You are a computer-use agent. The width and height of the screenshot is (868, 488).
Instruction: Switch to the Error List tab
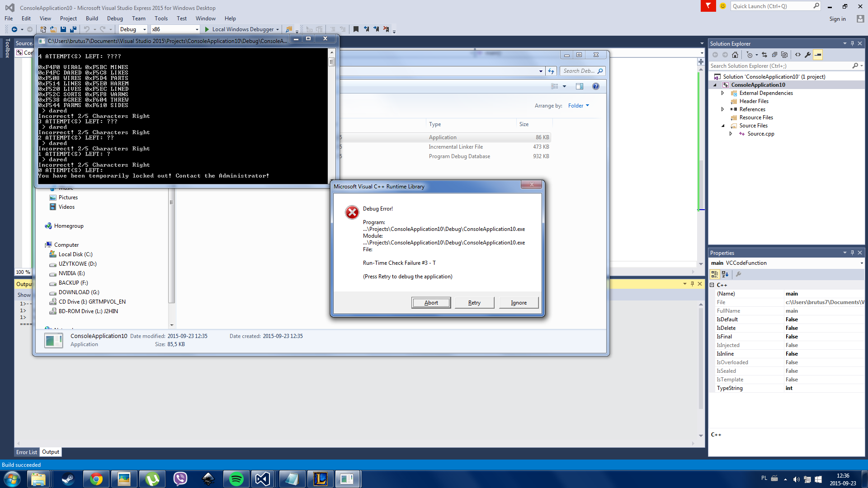pos(27,452)
